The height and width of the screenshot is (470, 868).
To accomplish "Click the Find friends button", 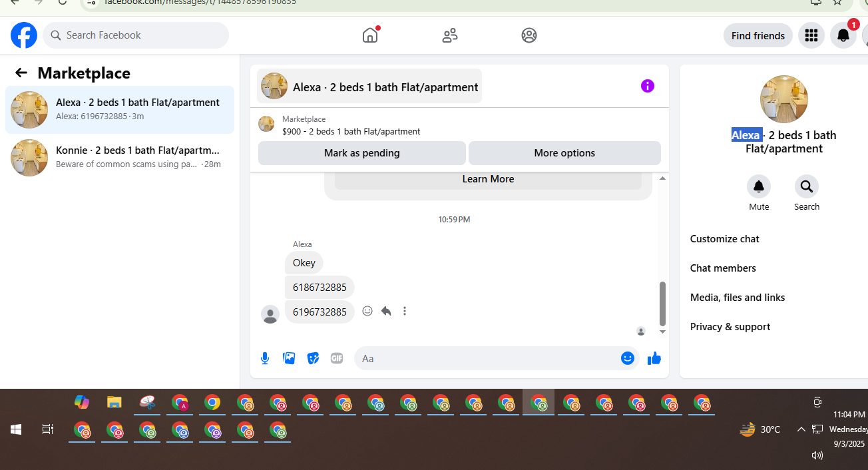I will click(758, 35).
